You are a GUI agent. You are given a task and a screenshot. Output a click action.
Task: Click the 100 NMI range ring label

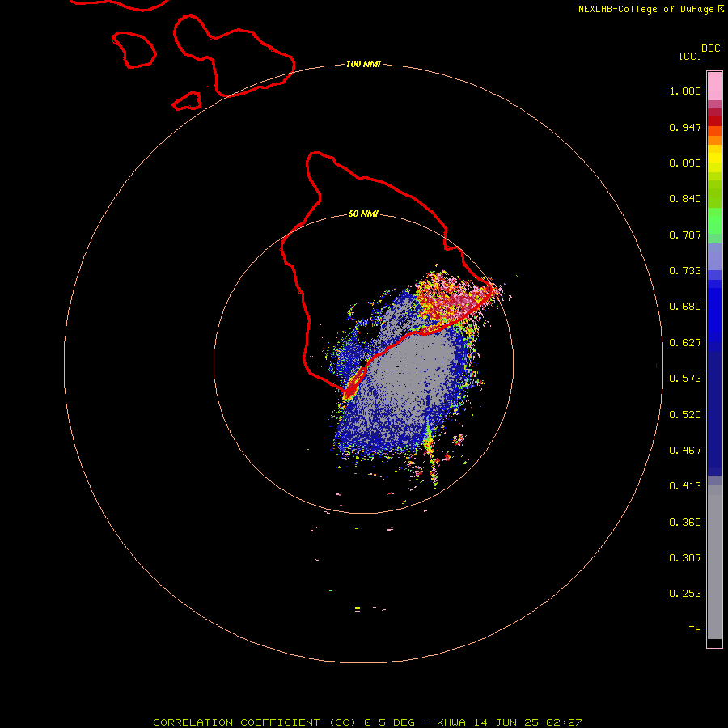pos(363,64)
